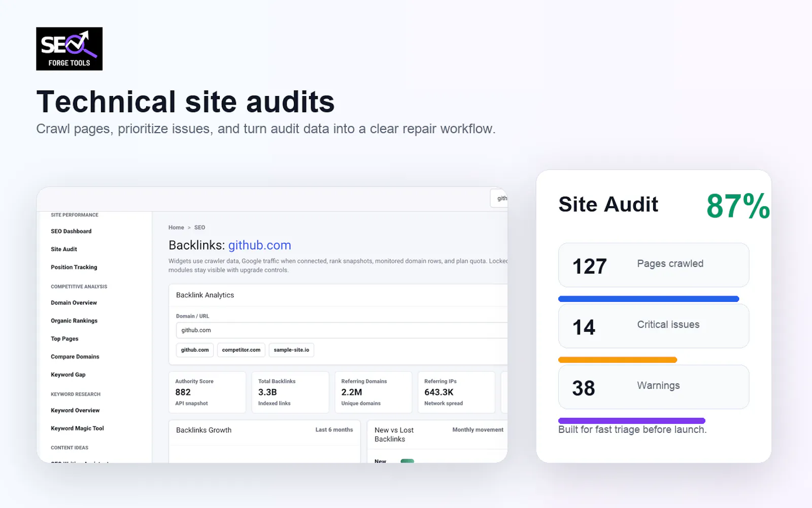Click the 'Technical site audits' headline
Viewport: 812px width, 508px height.
[x=185, y=102]
